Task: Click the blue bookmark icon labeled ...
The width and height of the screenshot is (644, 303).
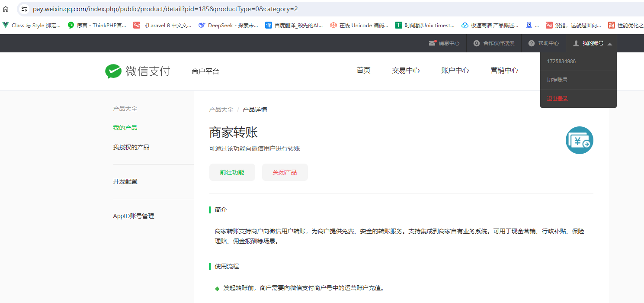Action: tap(529, 25)
